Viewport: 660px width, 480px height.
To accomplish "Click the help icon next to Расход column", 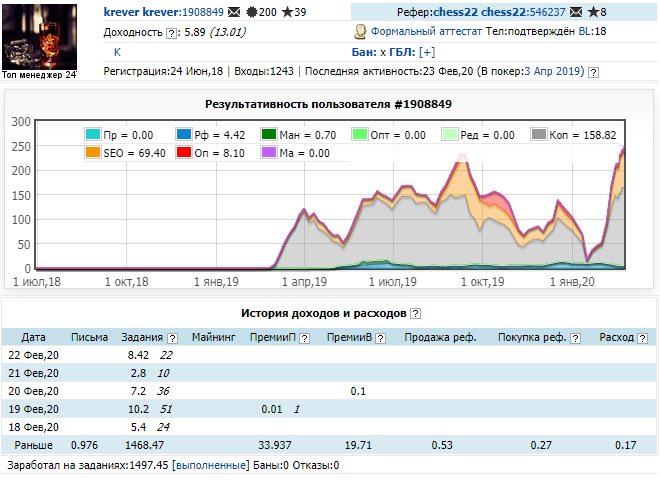I will click(642, 338).
